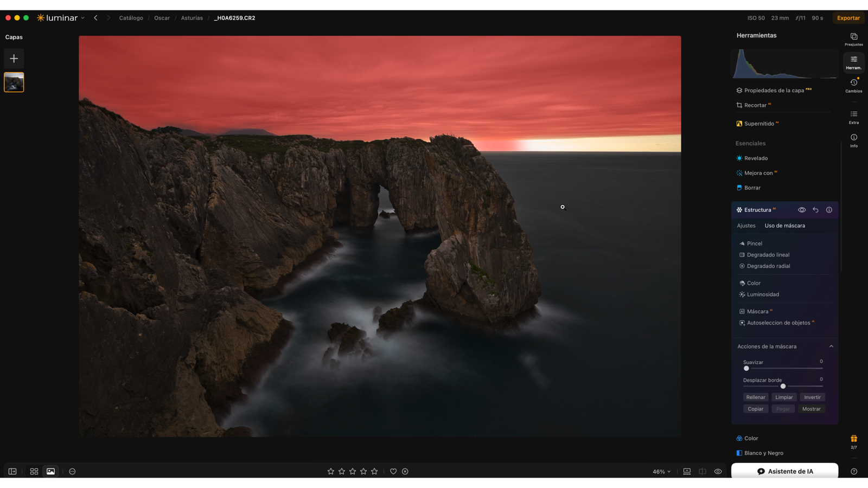Click the Exportar button
The width and height of the screenshot is (868, 488).
[x=848, y=18]
